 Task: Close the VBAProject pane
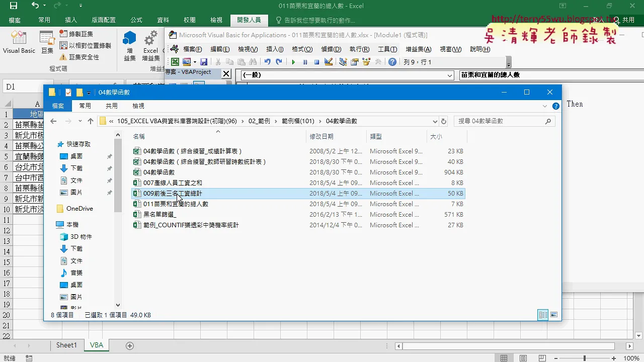coord(226,74)
